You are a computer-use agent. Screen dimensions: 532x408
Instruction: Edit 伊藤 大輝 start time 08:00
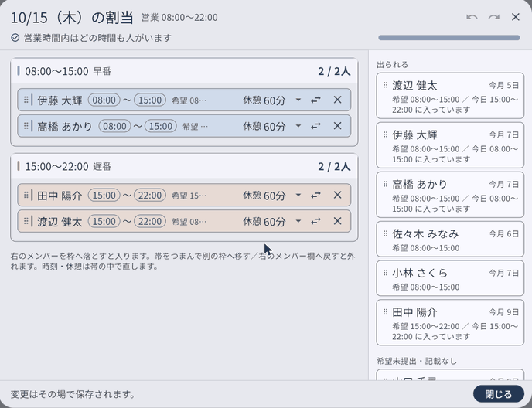tap(104, 100)
